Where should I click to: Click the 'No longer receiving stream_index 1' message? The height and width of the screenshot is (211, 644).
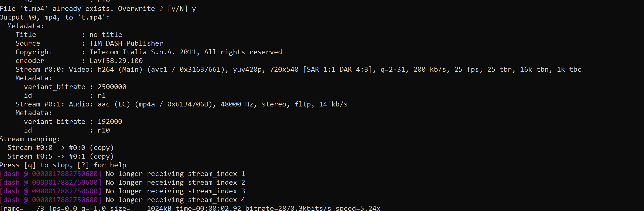[x=175, y=174]
